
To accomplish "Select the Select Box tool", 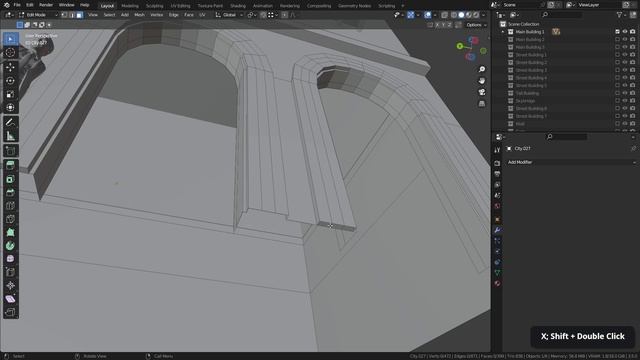I will pos(11,39).
